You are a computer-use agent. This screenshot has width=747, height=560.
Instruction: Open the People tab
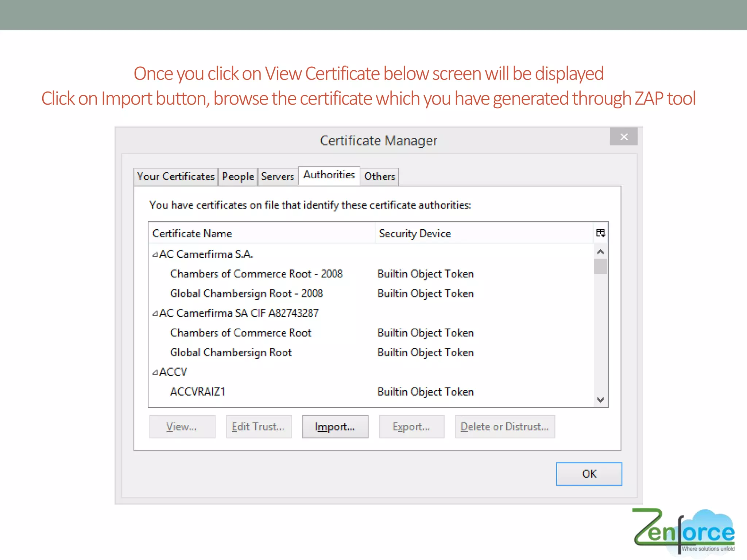click(238, 176)
